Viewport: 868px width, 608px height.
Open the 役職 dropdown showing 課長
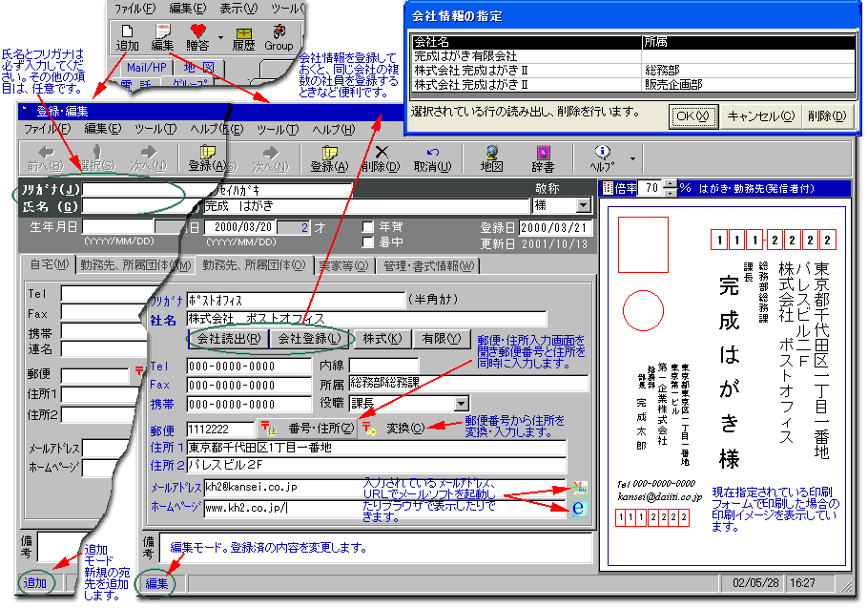pos(462,405)
